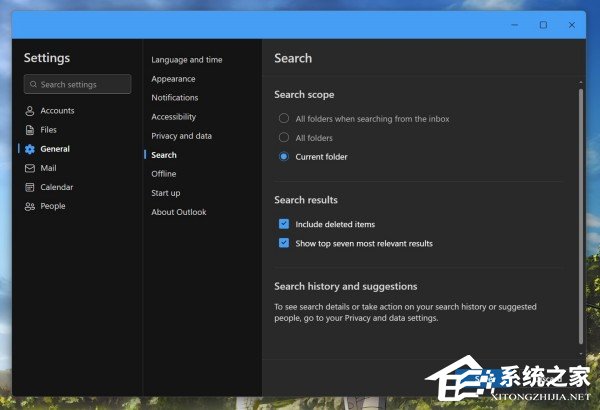Open Privacy and data settings
This screenshot has height=410, width=600.
(181, 136)
